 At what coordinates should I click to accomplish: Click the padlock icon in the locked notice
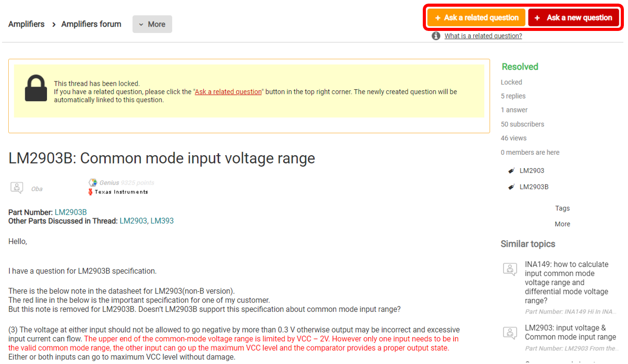(36, 88)
